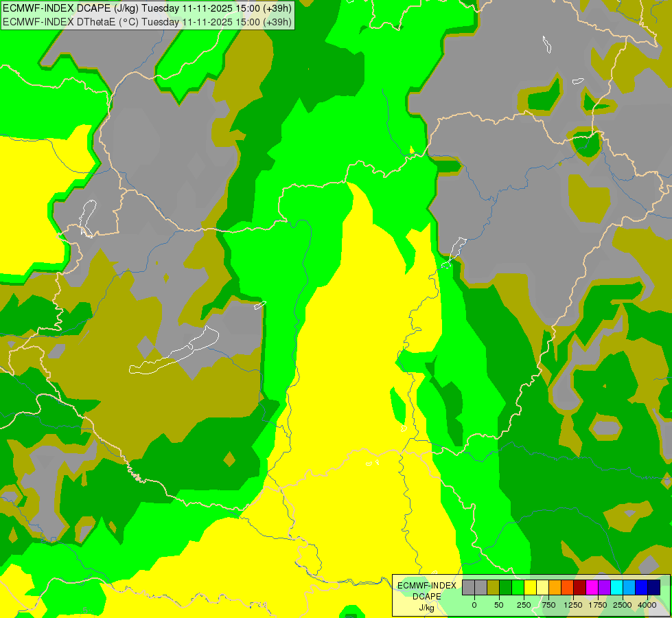
Task: Click the dark red legend swatch
Action: click(x=580, y=588)
